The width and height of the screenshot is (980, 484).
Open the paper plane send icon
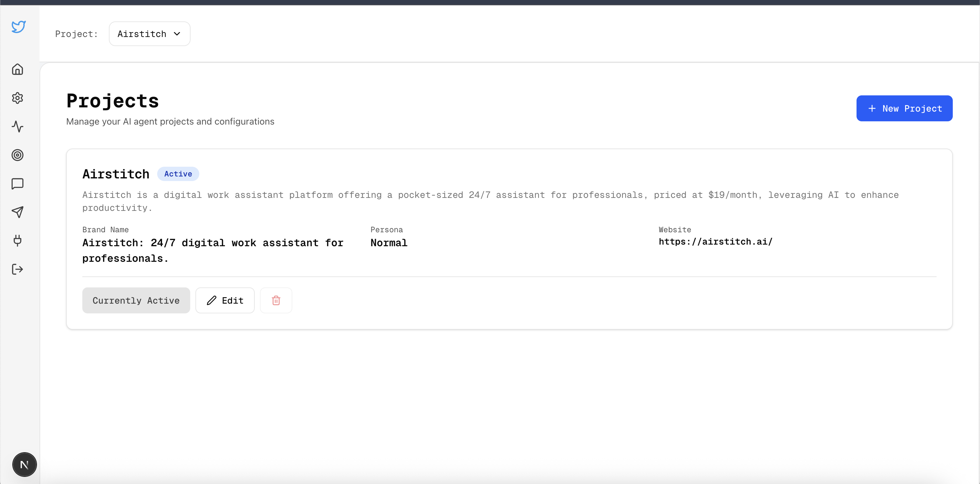(17, 212)
